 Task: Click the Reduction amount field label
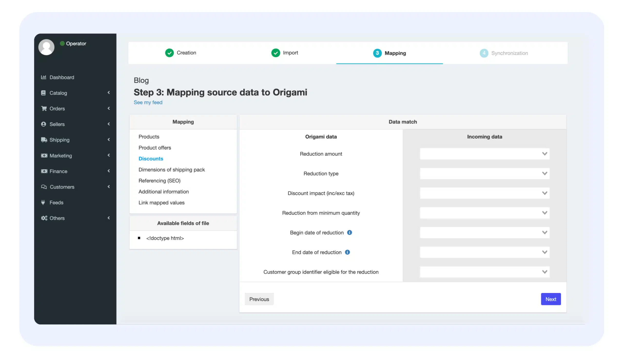[x=321, y=154]
